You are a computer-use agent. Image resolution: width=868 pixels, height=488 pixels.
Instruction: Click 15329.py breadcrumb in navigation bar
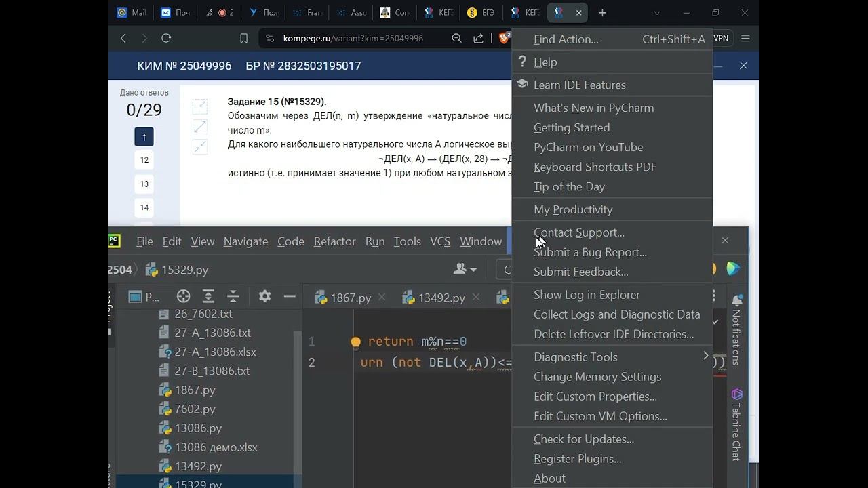[177, 270]
